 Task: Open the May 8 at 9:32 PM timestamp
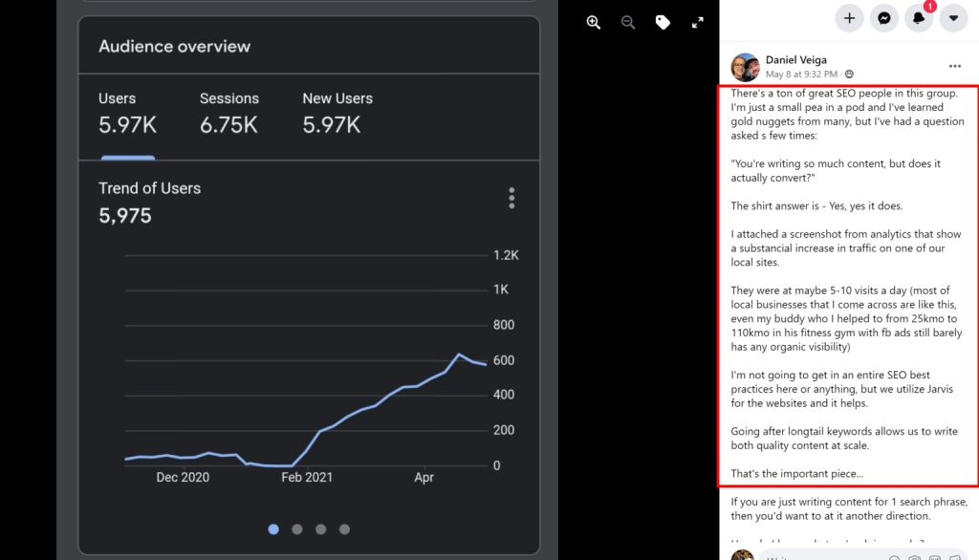click(801, 74)
